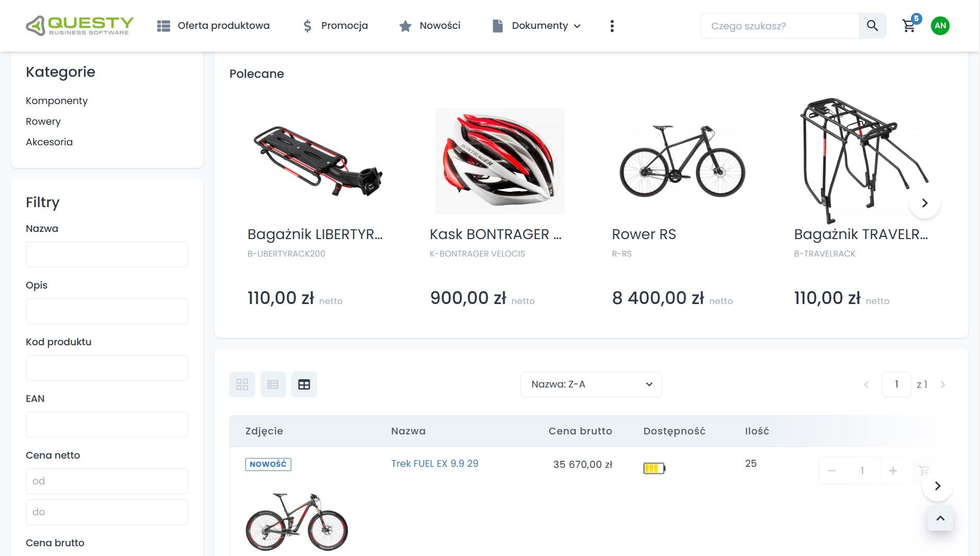The image size is (980, 556).
Task: Click the Zdjęcie column header
Action: (x=264, y=431)
